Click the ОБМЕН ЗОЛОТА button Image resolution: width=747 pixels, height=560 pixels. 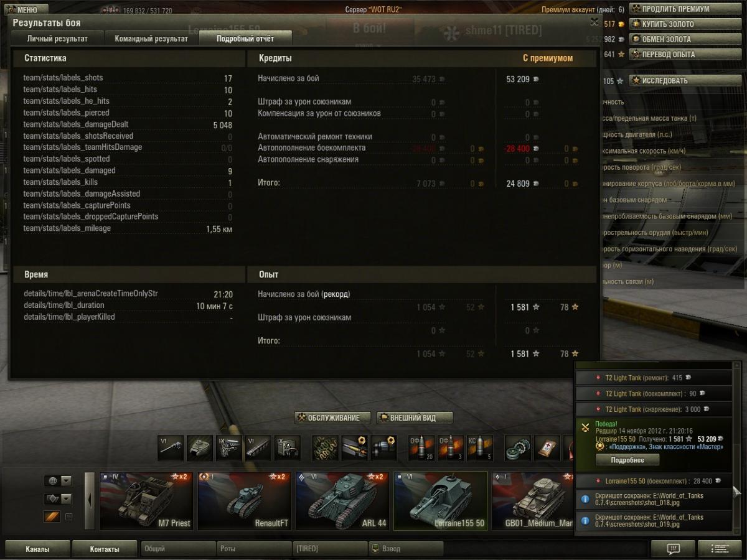tap(687, 39)
